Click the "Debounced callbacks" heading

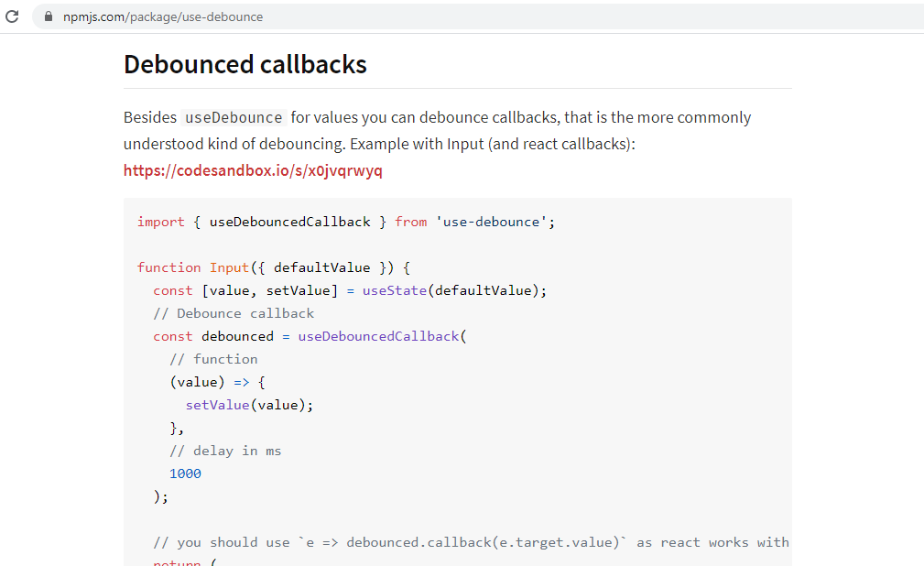pyautogui.click(x=245, y=64)
